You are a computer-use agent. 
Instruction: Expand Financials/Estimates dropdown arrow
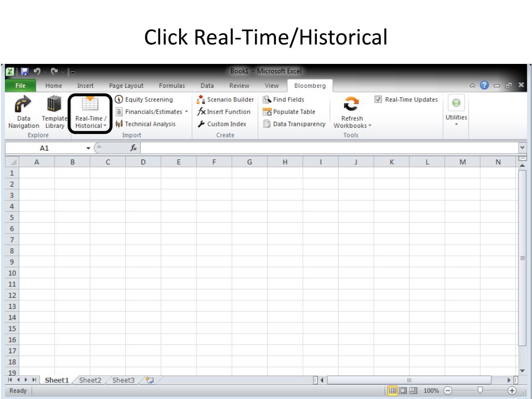(187, 112)
